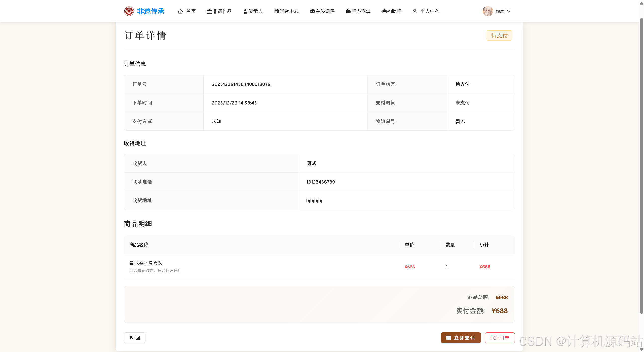This screenshot has width=644, height=352.
Task: Click the user icon for 个人中心
Action: (414, 11)
